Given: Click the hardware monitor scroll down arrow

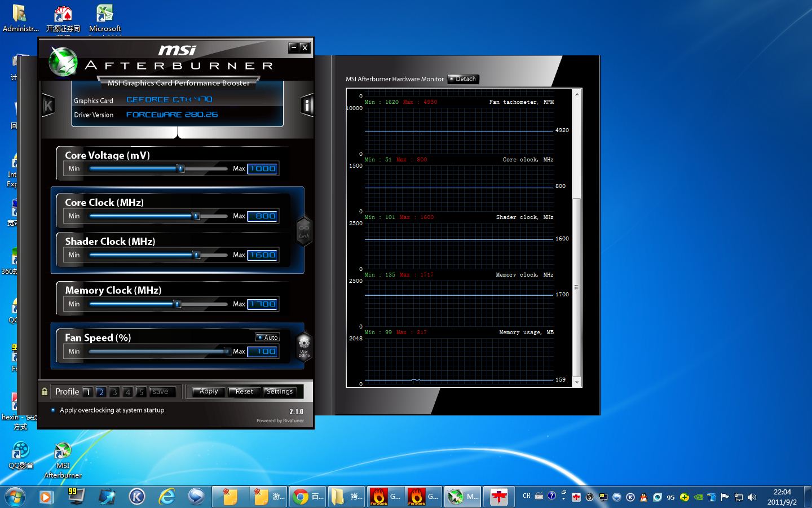Looking at the screenshot, I should tap(576, 382).
